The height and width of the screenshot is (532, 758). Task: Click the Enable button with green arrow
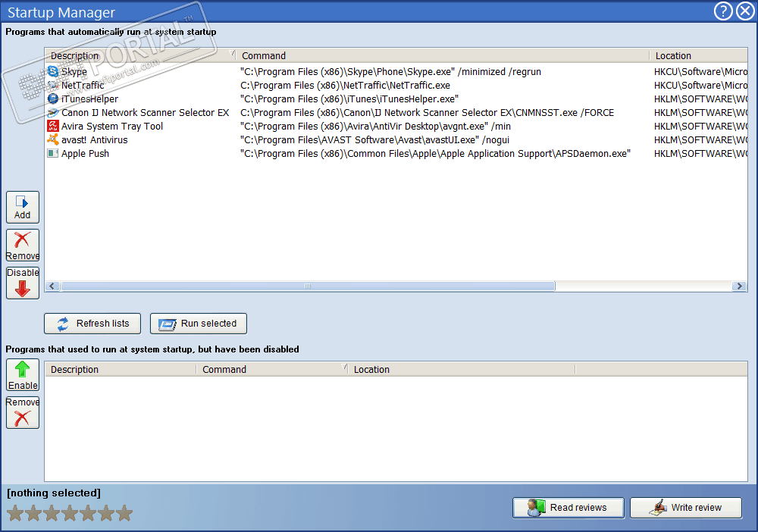pyautogui.click(x=22, y=375)
